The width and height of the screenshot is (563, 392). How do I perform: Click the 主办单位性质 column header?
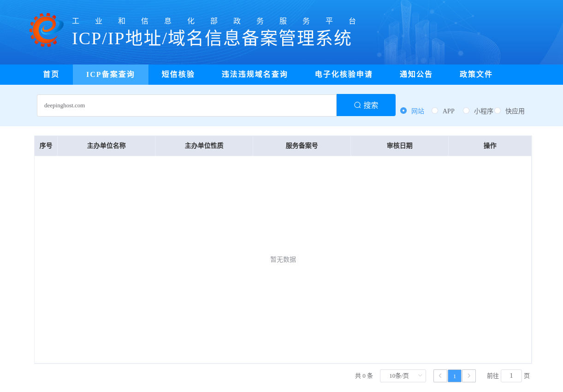tap(204, 146)
